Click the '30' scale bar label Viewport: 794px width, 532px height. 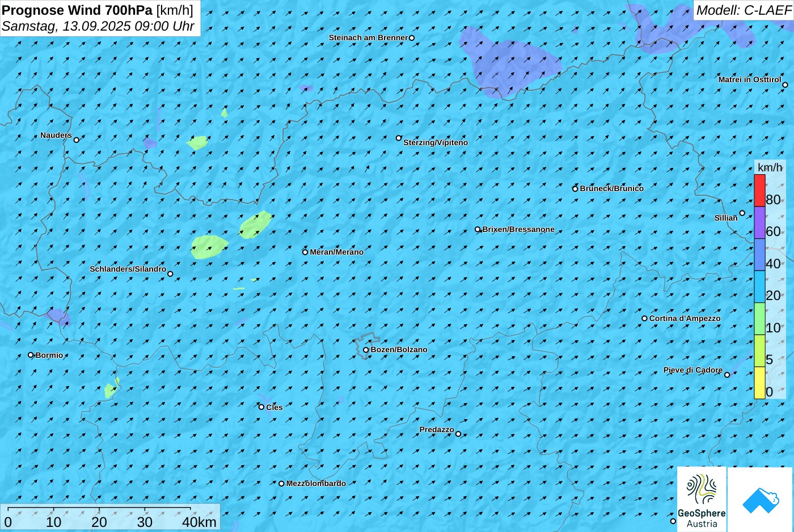coord(145,522)
